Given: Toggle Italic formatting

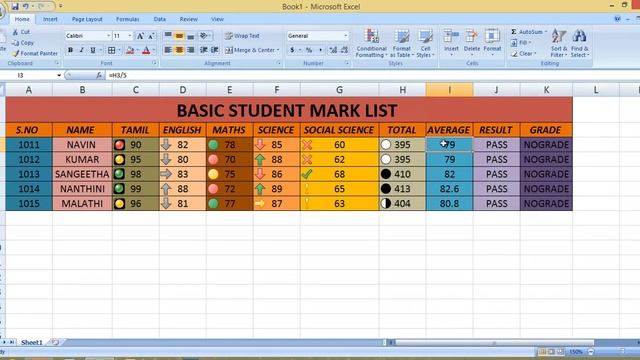Looking at the screenshot, I should tap(81, 50).
